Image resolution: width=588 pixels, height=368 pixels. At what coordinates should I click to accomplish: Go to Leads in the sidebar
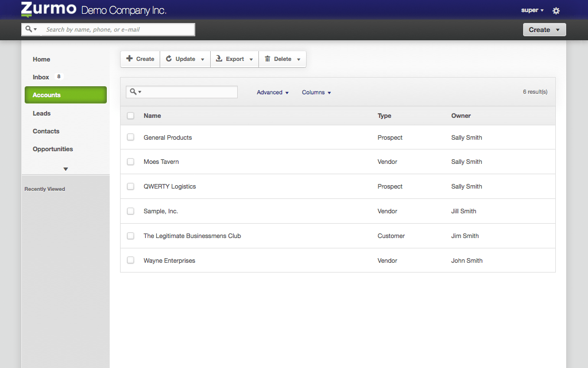[42, 113]
